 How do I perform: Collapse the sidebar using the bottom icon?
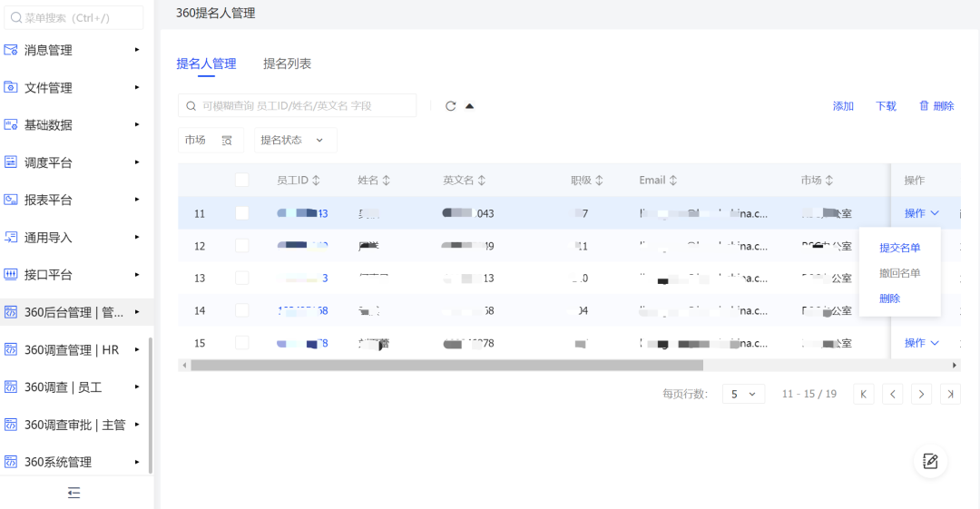coord(74,493)
